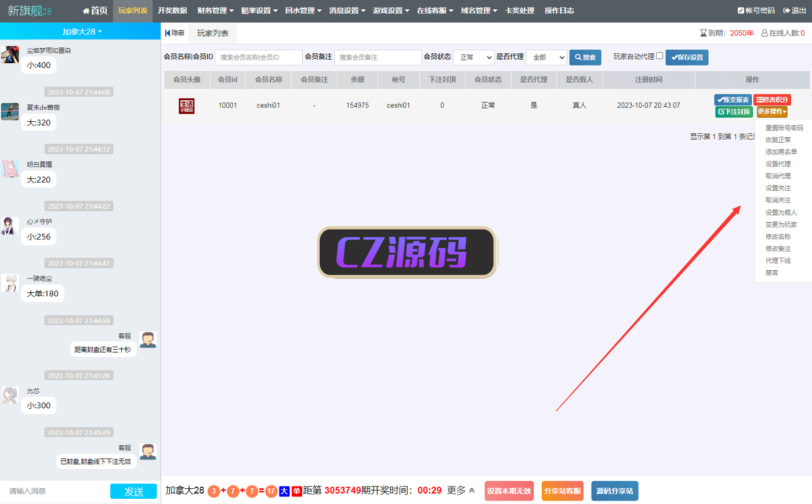This screenshot has width=812, height=504.
Task: Click the 退出 logout icon
Action: [x=786, y=10]
